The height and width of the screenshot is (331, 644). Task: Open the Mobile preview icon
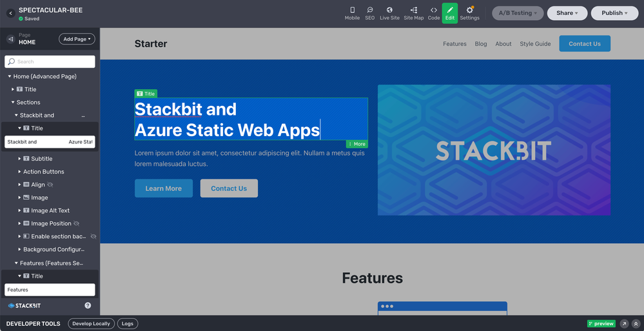pyautogui.click(x=352, y=13)
